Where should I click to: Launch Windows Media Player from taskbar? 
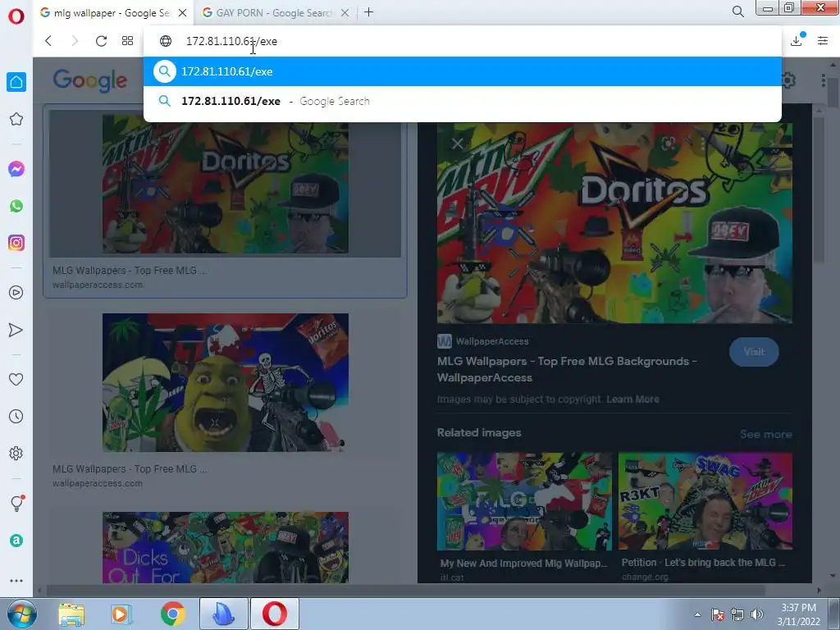pos(121,614)
